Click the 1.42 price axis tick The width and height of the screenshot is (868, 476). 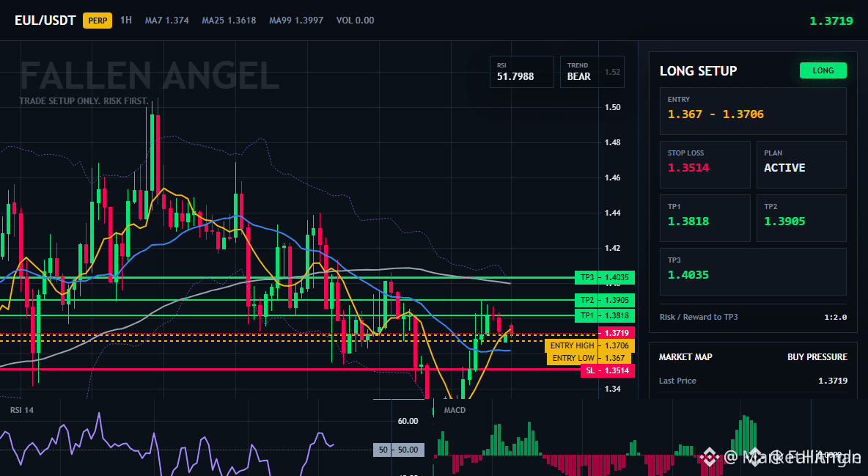click(x=612, y=248)
